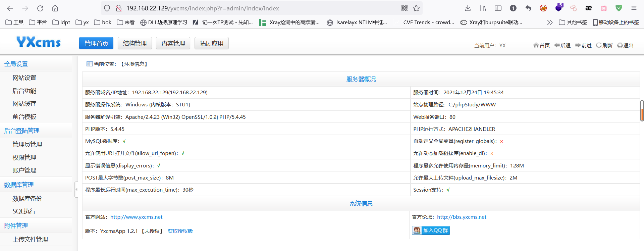This screenshot has height=251, width=644.
Task: Click the curved undo arrow extension icon
Action: pyautogui.click(x=528, y=8)
